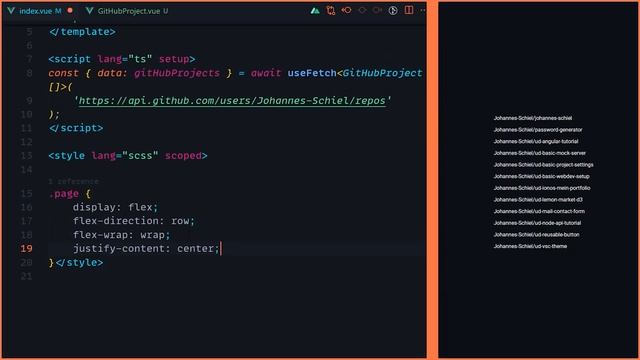This screenshot has height=360, width=640.
Task: Split the editor with split-editor icon
Action: [x=409, y=10]
